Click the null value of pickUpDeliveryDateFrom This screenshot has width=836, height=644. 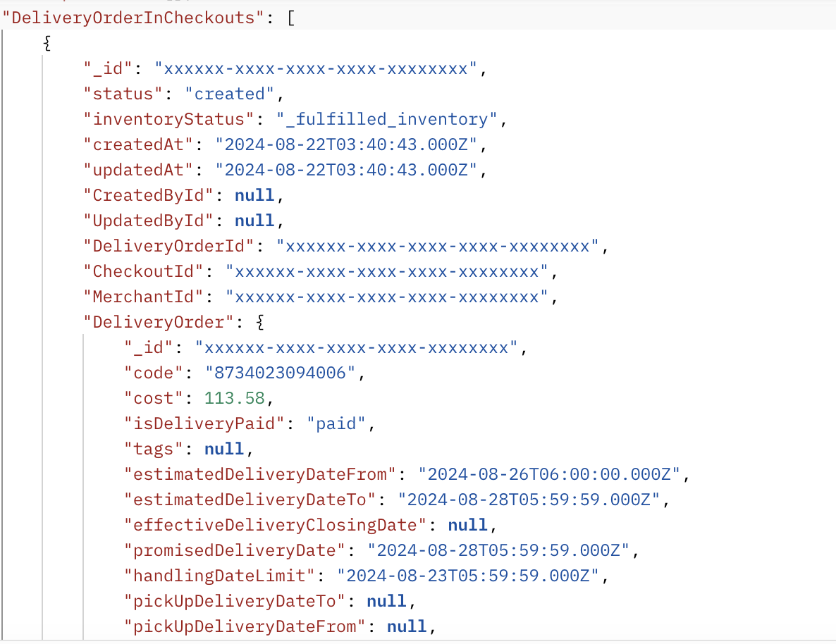(407, 626)
